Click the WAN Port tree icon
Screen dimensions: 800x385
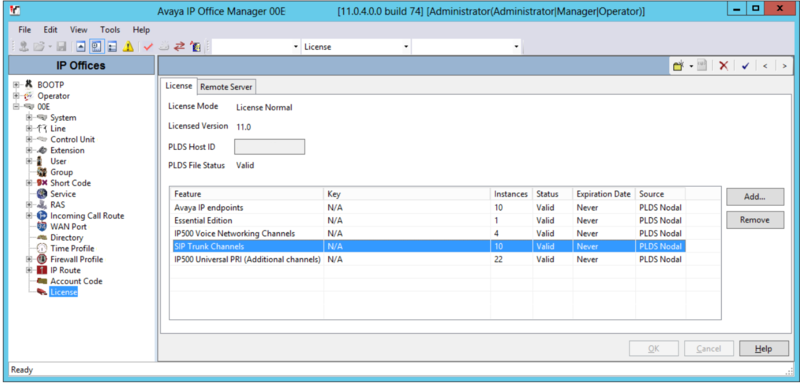pos(42,226)
